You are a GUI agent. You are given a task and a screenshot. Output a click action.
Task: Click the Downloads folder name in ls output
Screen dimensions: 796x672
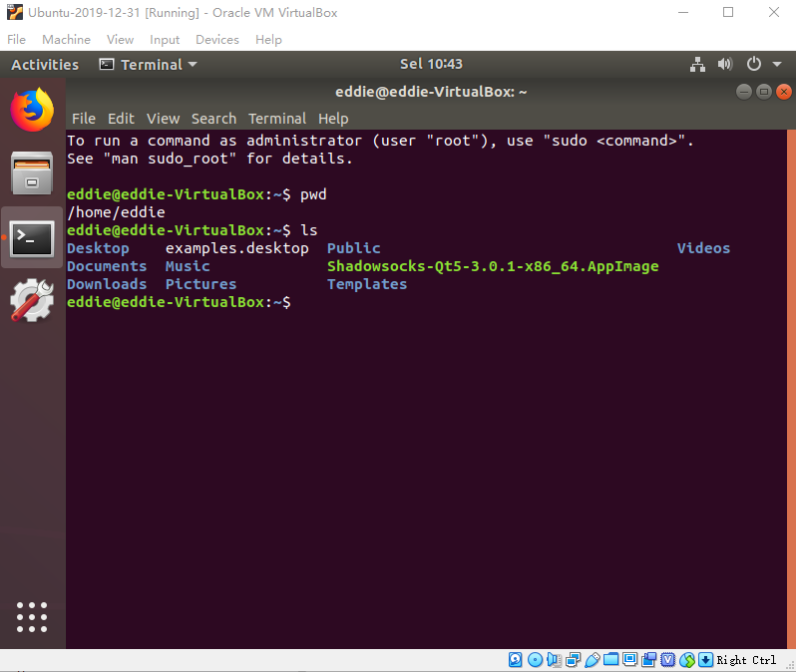pyautogui.click(x=107, y=284)
